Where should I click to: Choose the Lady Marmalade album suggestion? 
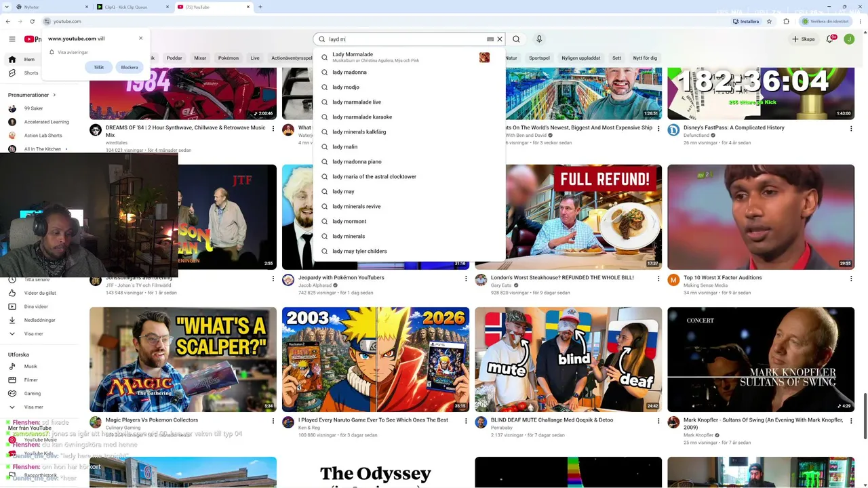[x=409, y=58]
